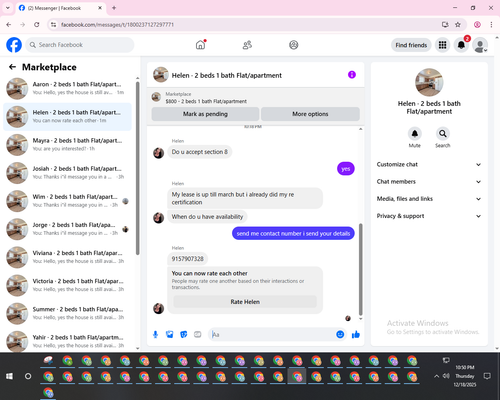Click the Mark as pending button
Screen dimensions: 500x400
(x=205, y=114)
